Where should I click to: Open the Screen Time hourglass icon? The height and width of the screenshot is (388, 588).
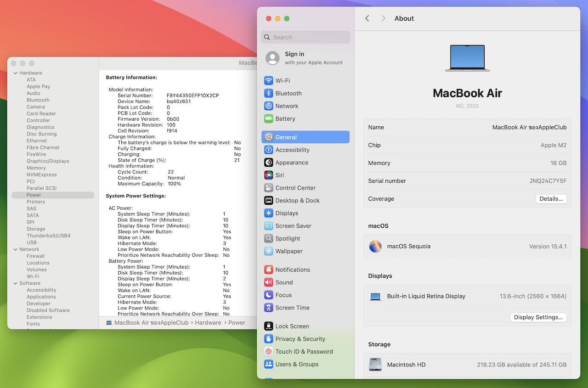(269, 308)
